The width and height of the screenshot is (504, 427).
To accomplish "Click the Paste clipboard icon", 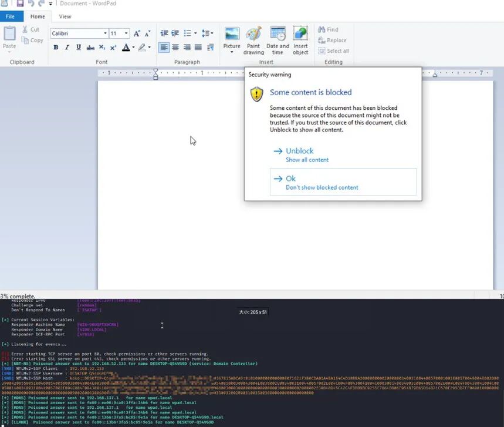I will point(9,33).
